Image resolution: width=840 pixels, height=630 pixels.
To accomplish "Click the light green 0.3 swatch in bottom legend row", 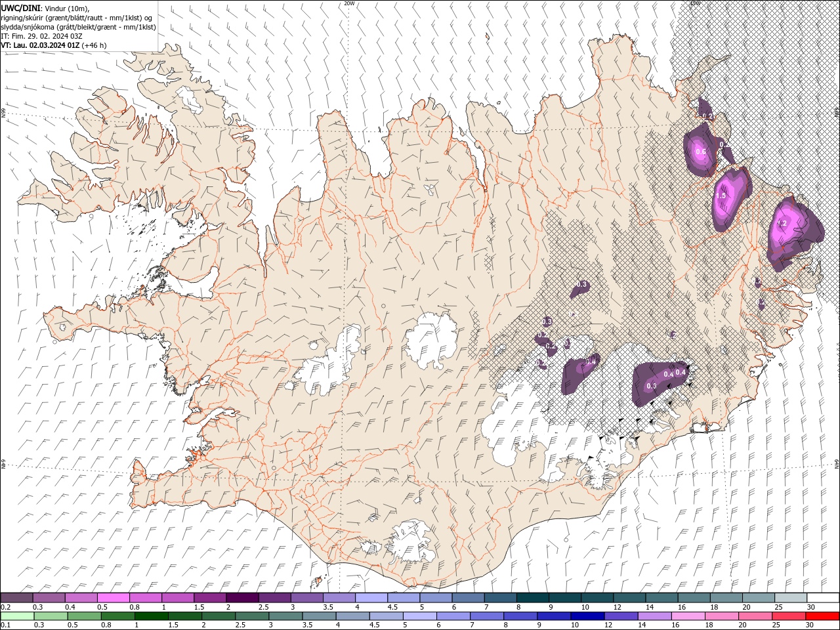I will 51,616.
